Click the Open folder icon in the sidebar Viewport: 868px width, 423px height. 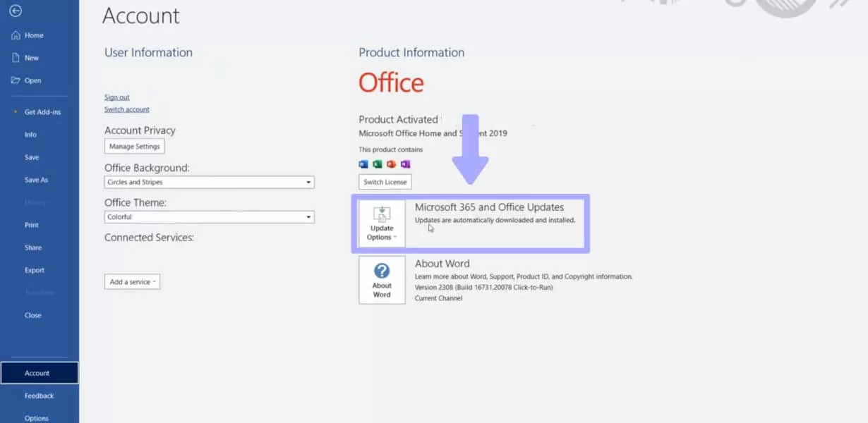click(x=16, y=80)
